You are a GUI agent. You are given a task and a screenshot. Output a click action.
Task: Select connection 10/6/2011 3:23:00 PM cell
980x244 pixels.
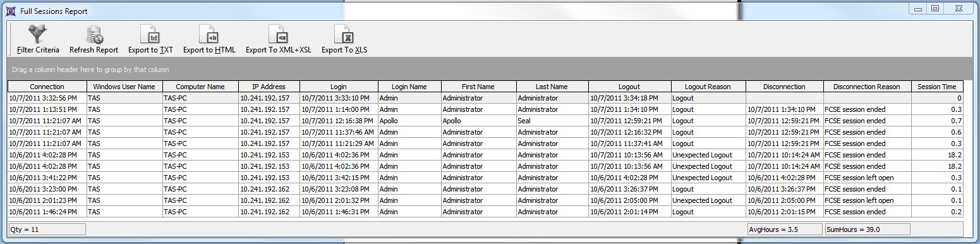(x=47, y=189)
